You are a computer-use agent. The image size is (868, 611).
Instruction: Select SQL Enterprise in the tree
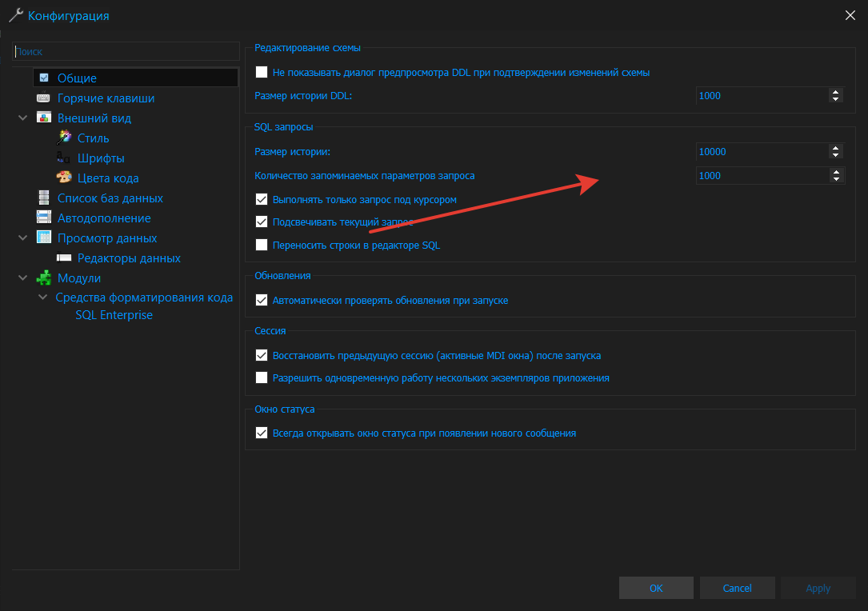pyautogui.click(x=114, y=315)
